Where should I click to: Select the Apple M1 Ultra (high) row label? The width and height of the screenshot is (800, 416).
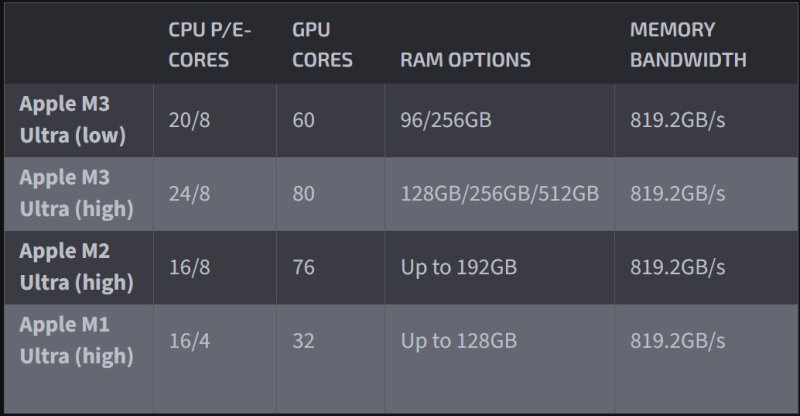coord(76,341)
